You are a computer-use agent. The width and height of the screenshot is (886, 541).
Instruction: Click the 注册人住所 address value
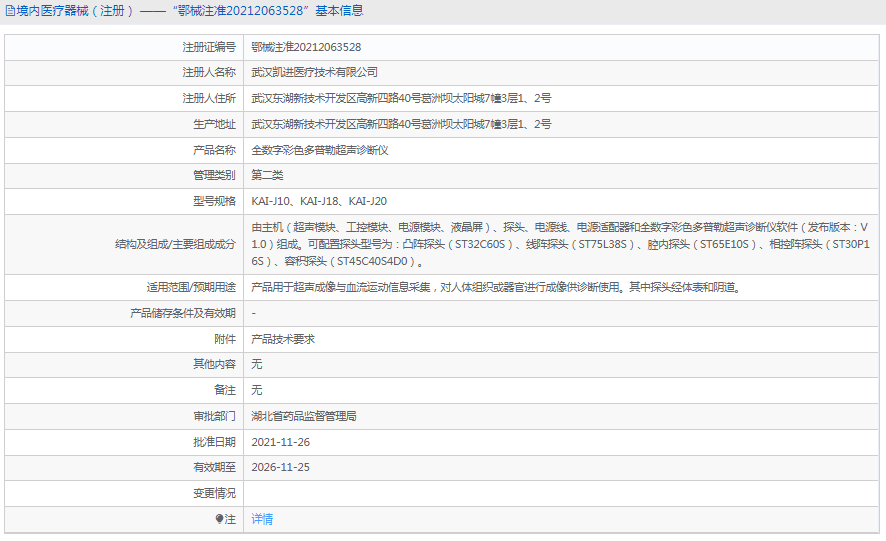401,98
